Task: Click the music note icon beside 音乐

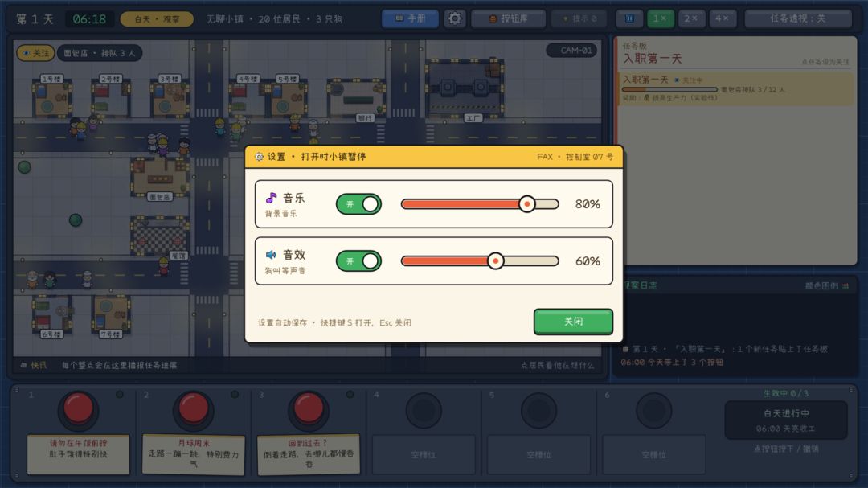Action: pos(272,199)
